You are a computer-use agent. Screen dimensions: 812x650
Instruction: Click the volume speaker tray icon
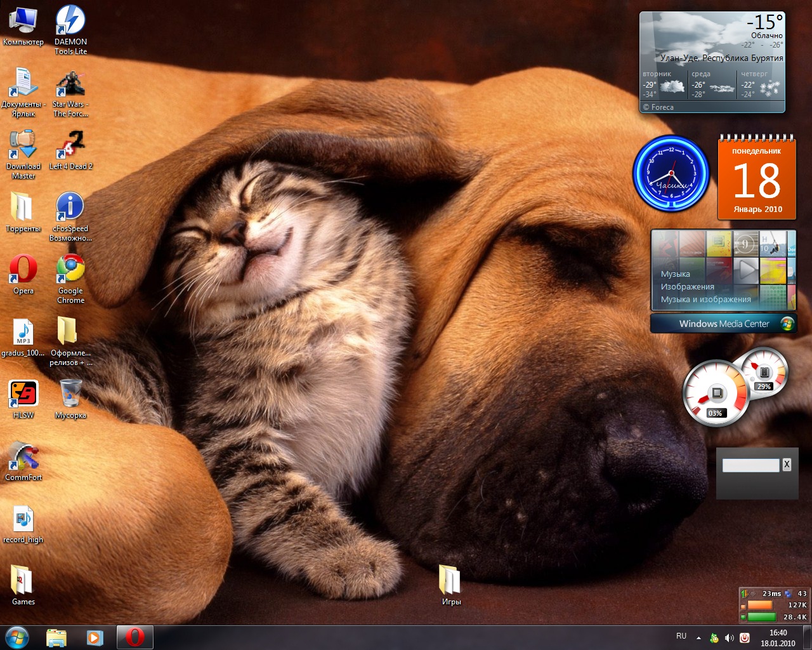730,638
